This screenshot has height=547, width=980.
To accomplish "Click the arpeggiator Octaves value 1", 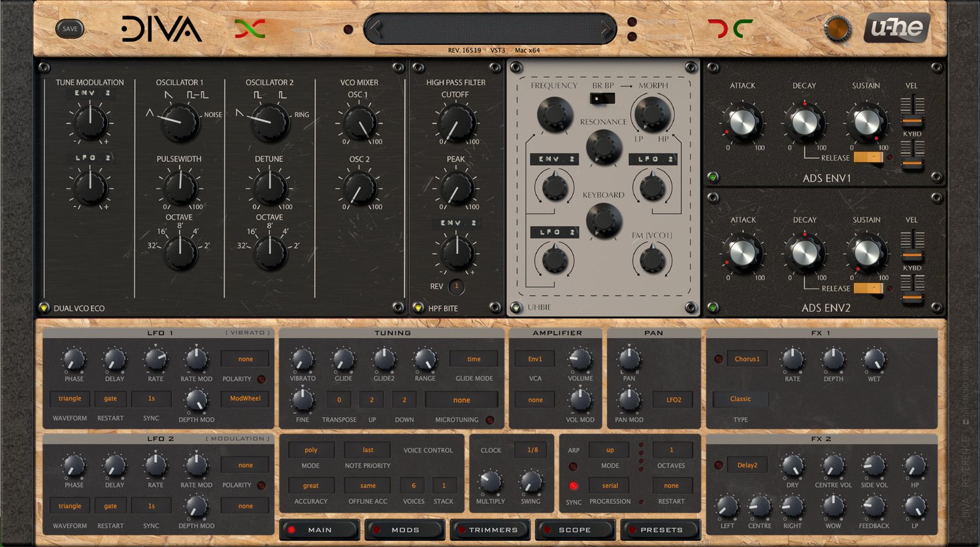I will [672, 450].
